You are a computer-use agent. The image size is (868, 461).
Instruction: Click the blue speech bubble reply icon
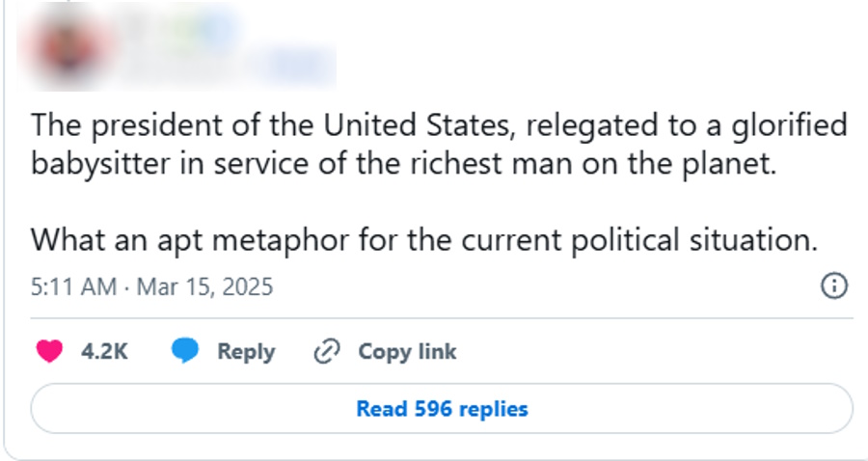(x=185, y=351)
